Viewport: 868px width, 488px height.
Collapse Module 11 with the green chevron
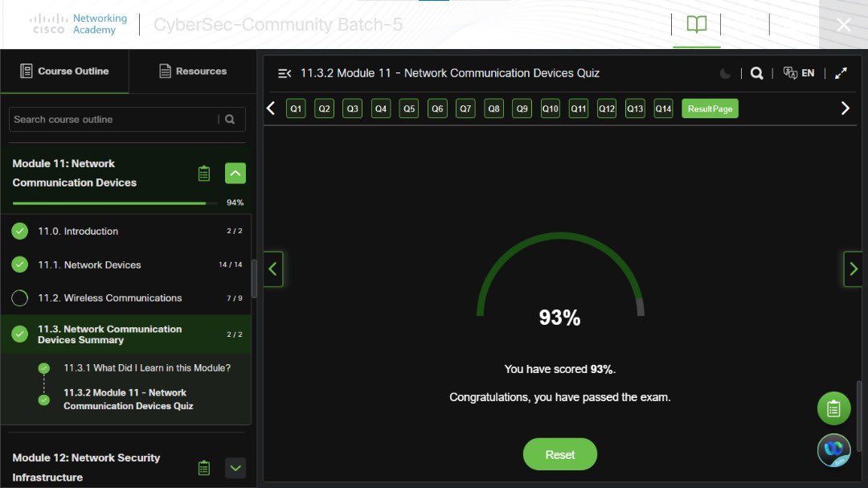tap(235, 174)
